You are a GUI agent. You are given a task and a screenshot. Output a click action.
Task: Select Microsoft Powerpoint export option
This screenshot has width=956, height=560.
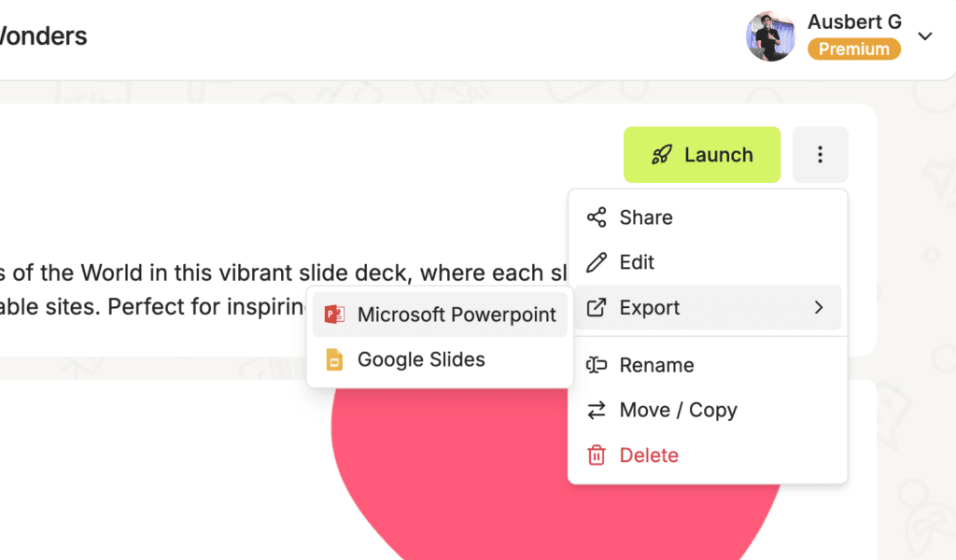441,315
